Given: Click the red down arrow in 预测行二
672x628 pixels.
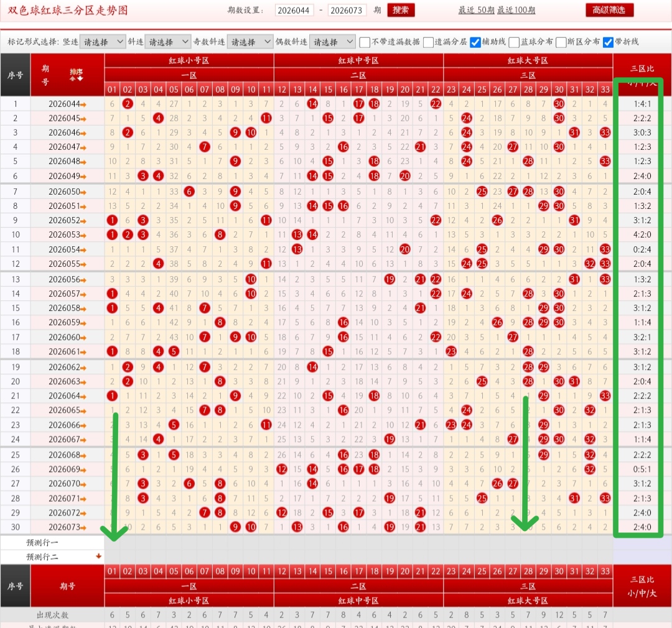Looking at the screenshot, I should pos(98,556).
